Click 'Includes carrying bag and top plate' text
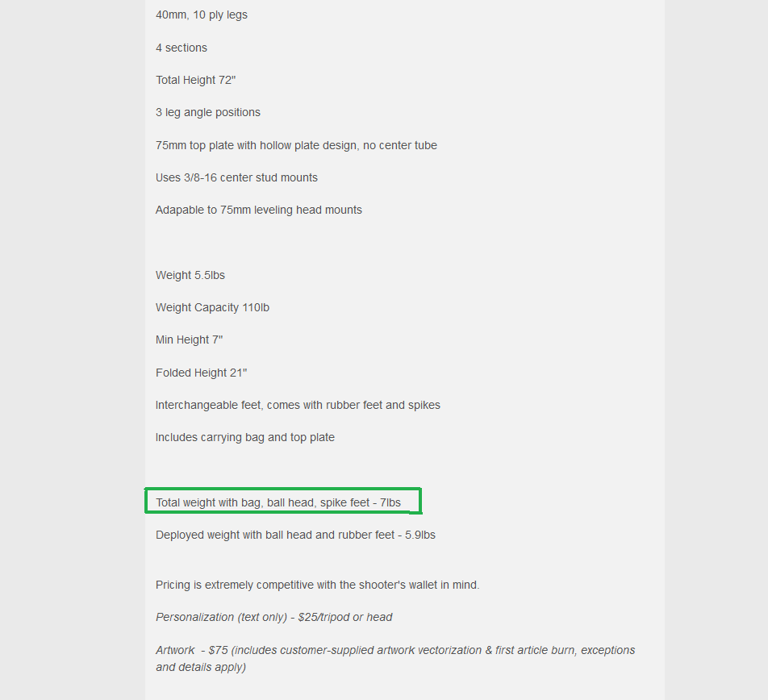The image size is (768, 700). (245, 438)
